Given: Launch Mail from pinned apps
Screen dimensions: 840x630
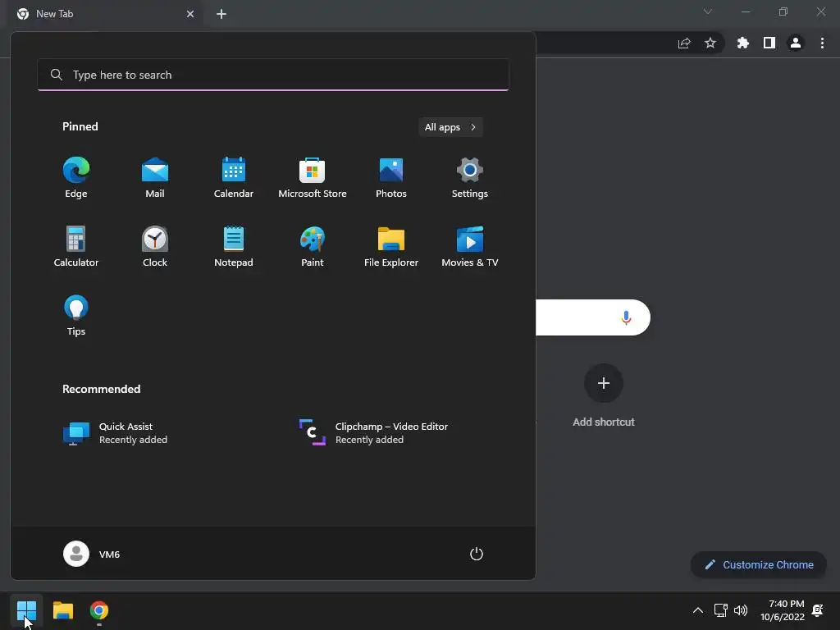Looking at the screenshot, I should coord(155,177).
